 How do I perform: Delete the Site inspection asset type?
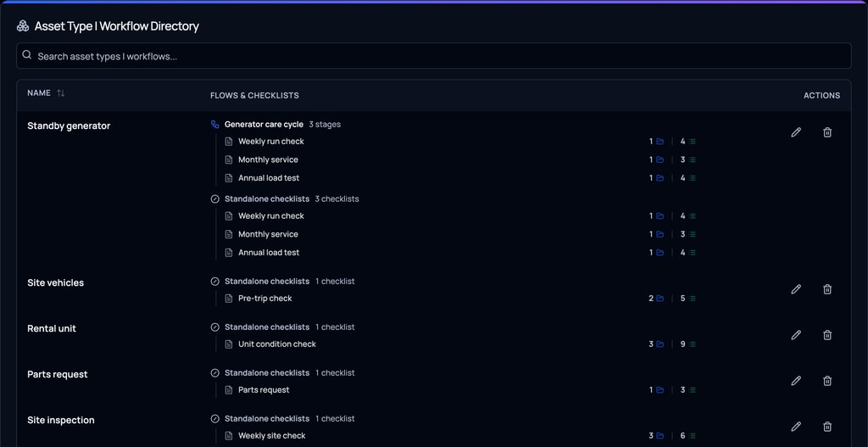click(x=827, y=427)
